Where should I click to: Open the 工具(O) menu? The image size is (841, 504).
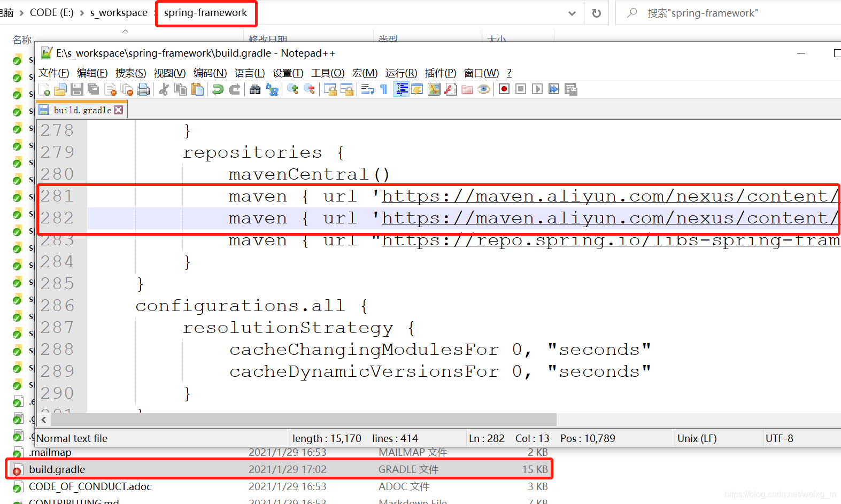(x=328, y=73)
